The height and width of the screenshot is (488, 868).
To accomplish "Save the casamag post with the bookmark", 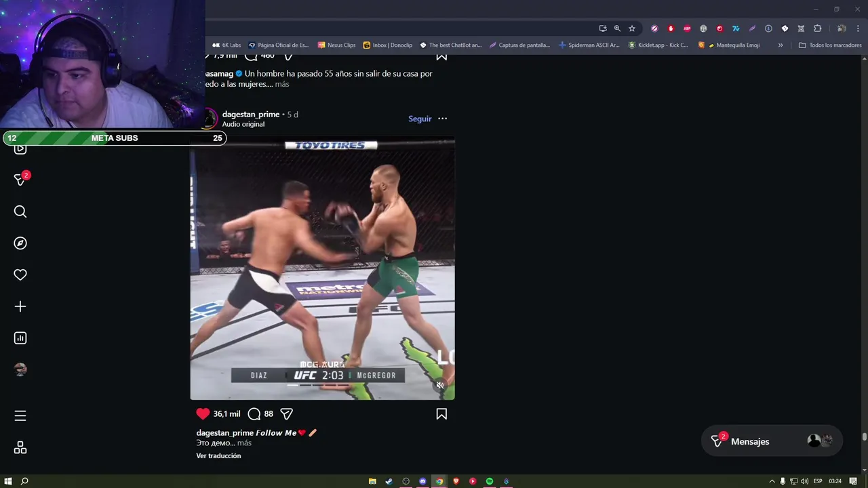I will (441, 56).
